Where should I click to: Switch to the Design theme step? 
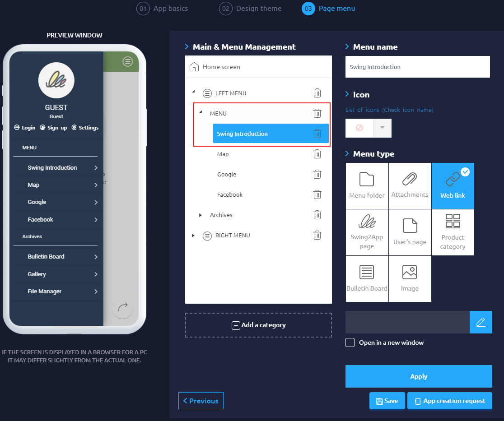(250, 8)
